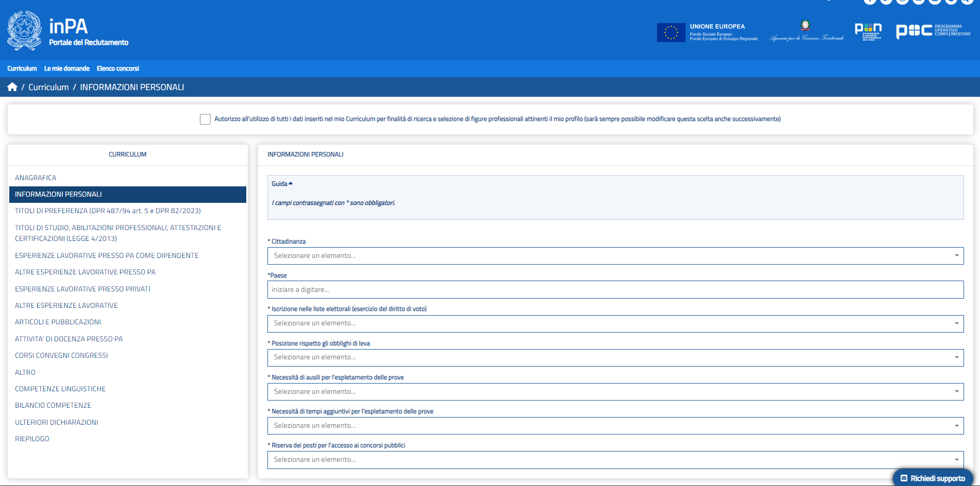Select TITOLI DI STUDIO, ABILITAZIONI PROFESSIONALI section
Image resolution: width=980 pixels, height=486 pixels.
click(128, 233)
